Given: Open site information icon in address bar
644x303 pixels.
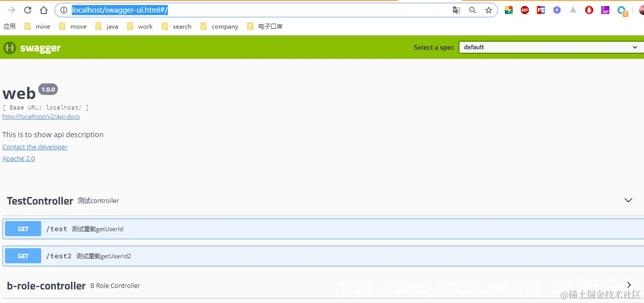Looking at the screenshot, I should tap(63, 10).
